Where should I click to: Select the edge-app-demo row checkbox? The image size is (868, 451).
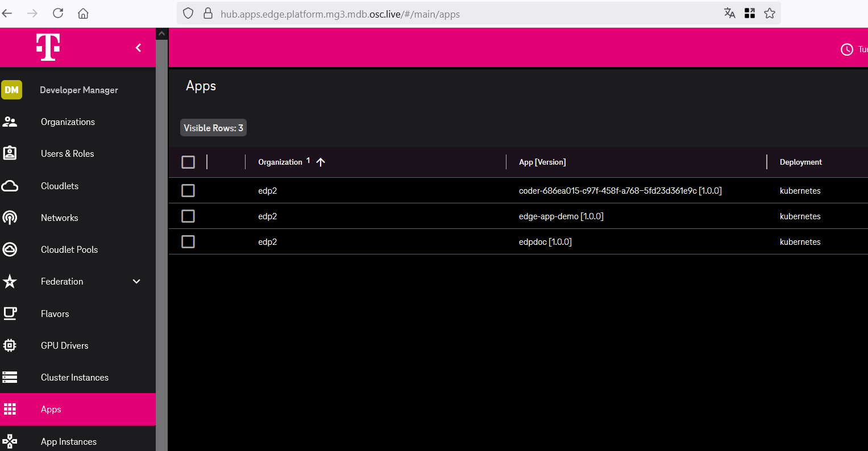pyautogui.click(x=188, y=216)
